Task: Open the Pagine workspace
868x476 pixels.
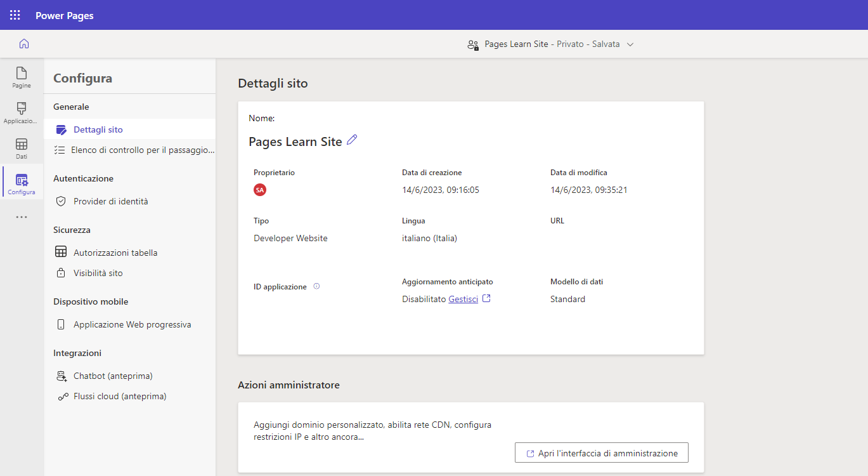Action: coord(22,77)
